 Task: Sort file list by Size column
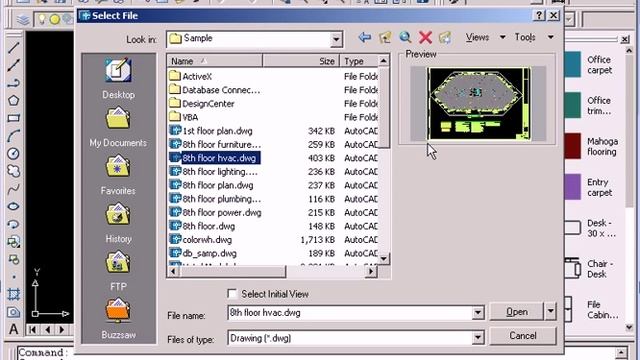point(301,61)
